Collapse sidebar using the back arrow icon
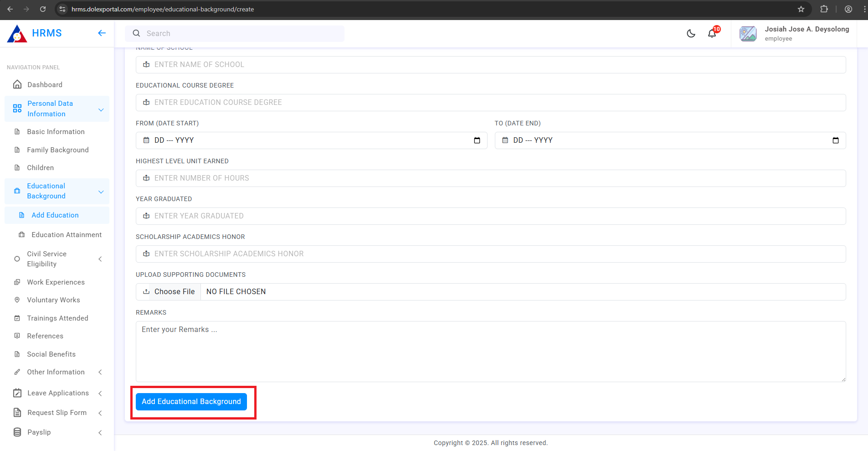868x451 pixels. 102,33
